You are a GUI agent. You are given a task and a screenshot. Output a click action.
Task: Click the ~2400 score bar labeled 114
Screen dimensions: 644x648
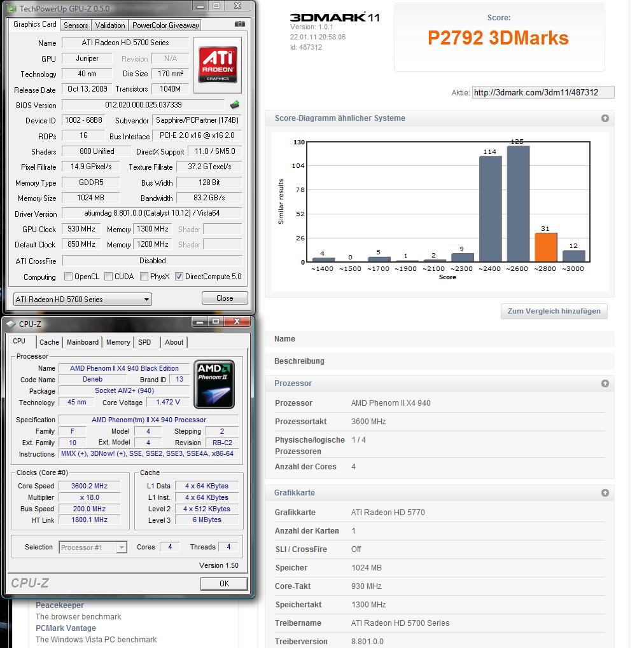click(490, 209)
